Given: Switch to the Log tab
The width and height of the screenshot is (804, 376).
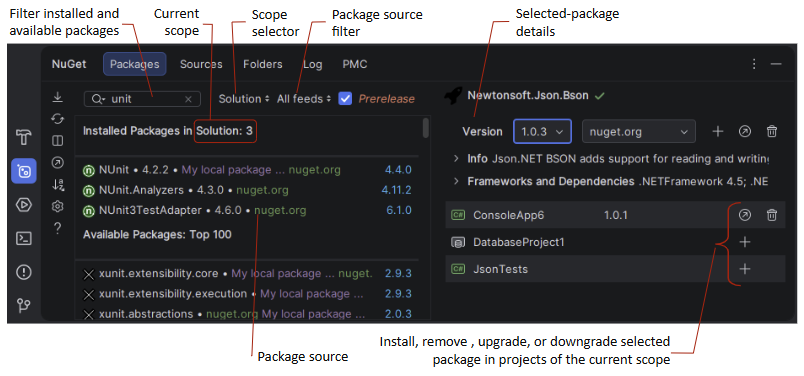Looking at the screenshot, I should point(313,64).
